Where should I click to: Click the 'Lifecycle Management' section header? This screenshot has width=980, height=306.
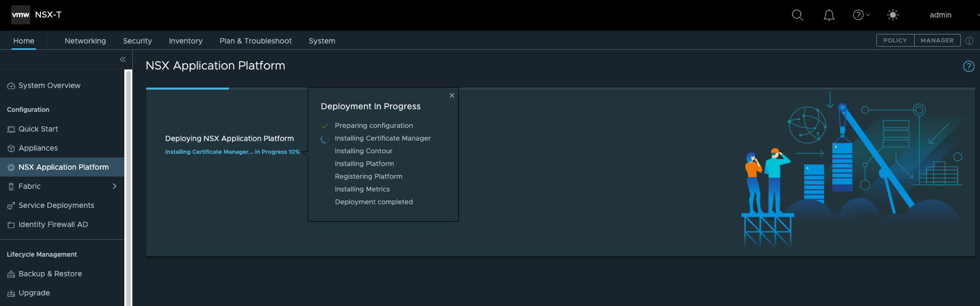(42, 255)
